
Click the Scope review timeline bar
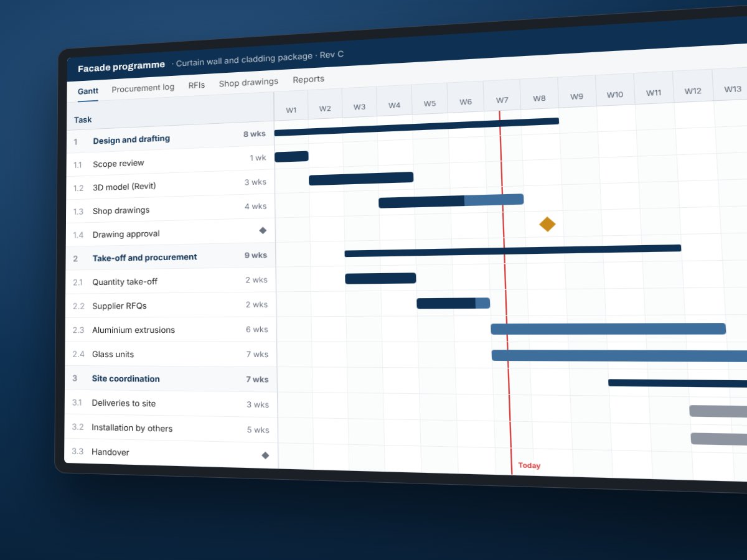tap(291, 156)
